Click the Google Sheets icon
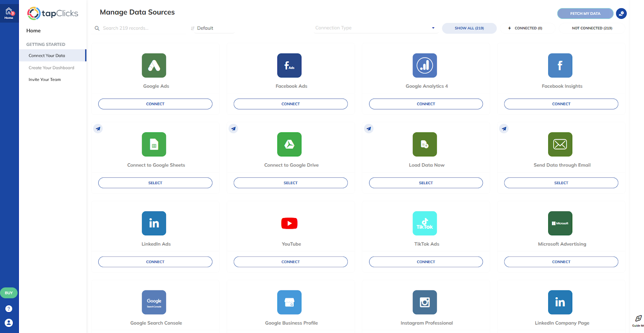Viewport: 644px width, 333px height. [154, 144]
